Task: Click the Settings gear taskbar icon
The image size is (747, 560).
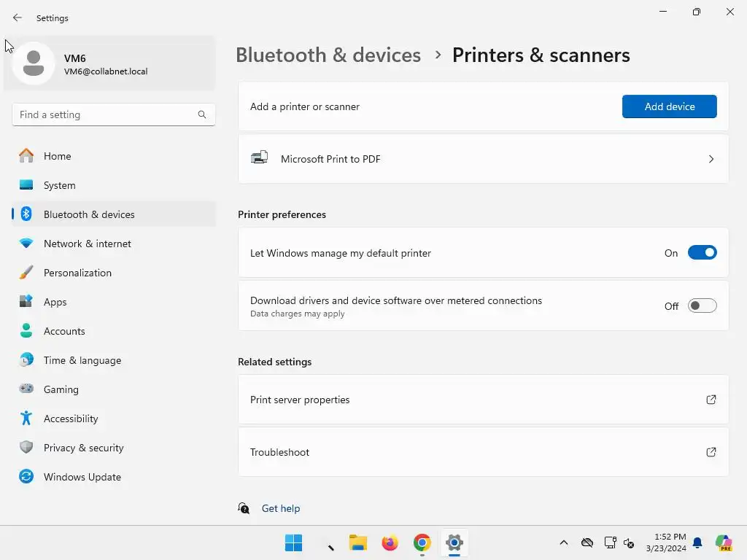Action: pos(454,542)
